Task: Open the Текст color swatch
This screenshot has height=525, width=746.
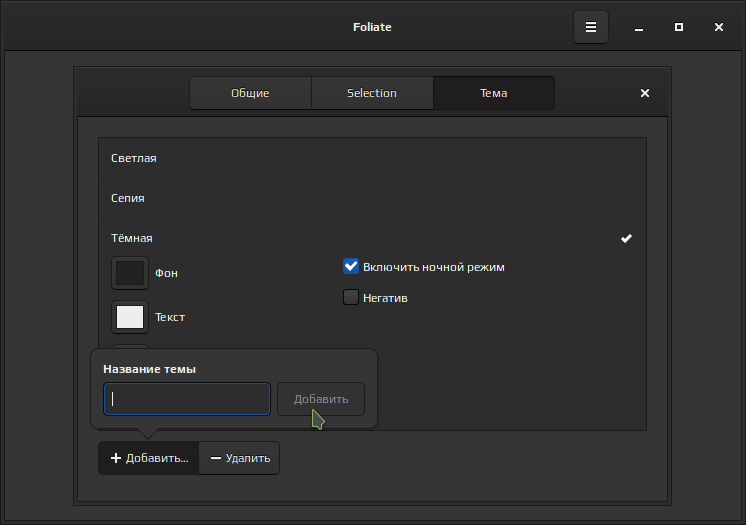Action: [130, 317]
